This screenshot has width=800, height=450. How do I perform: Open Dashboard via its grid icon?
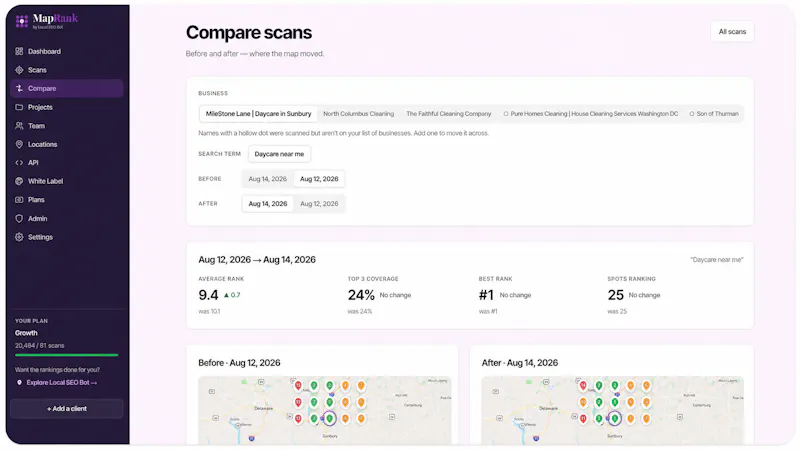(19, 51)
